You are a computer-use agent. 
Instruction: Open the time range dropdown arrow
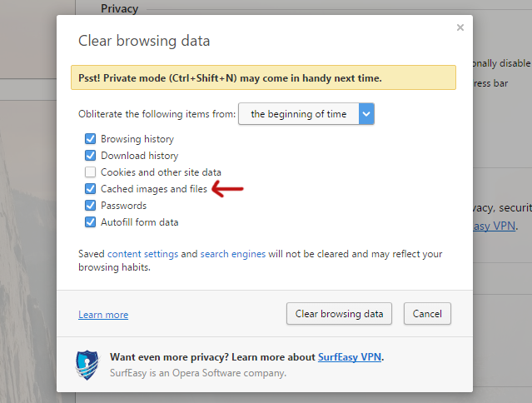(366, 114)
